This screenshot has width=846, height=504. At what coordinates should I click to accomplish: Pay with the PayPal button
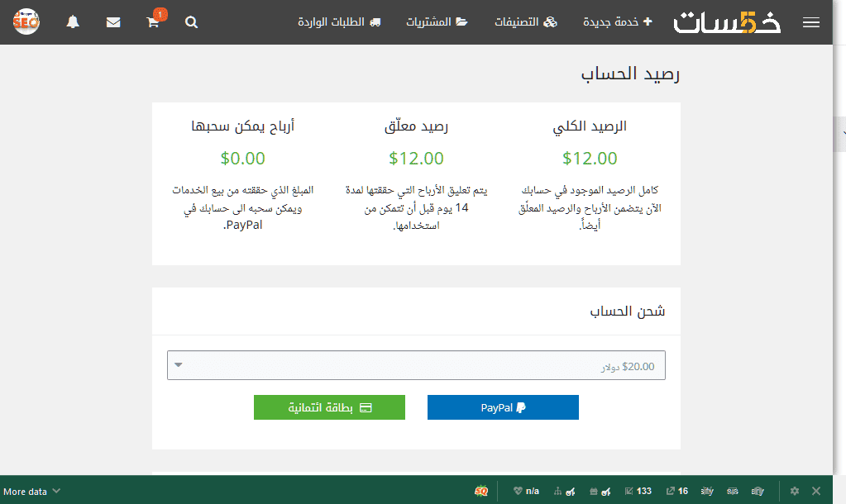click(503, 407)
